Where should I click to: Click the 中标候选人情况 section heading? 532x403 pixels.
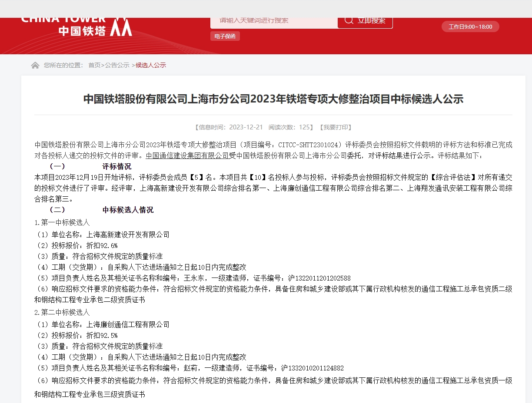[x=128, y=210]
